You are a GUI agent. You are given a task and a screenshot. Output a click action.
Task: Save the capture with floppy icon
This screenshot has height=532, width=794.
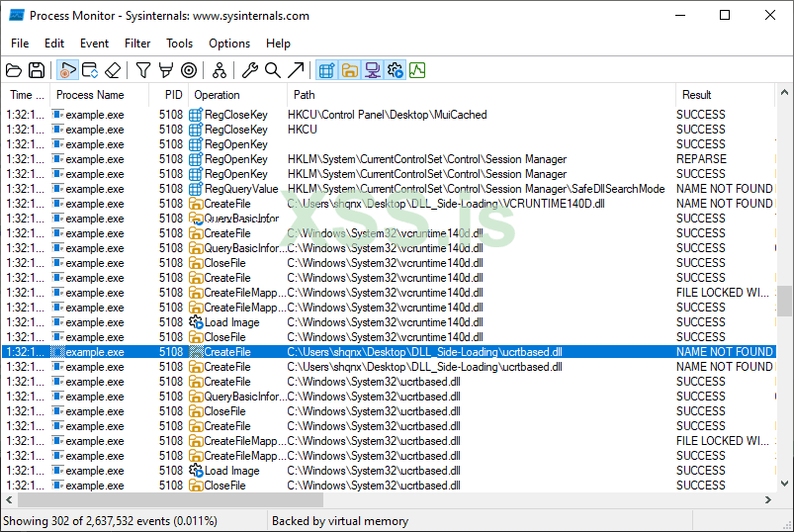(x=37, y=70)
